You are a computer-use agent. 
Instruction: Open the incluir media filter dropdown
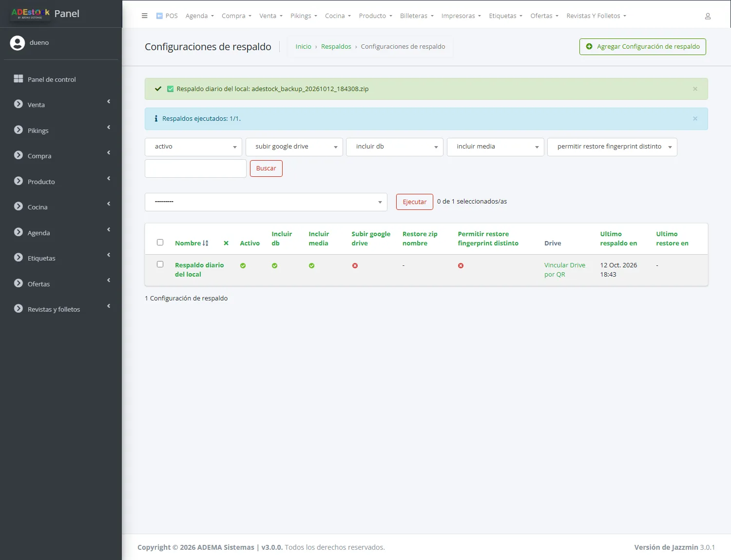(x=496, y=147)
